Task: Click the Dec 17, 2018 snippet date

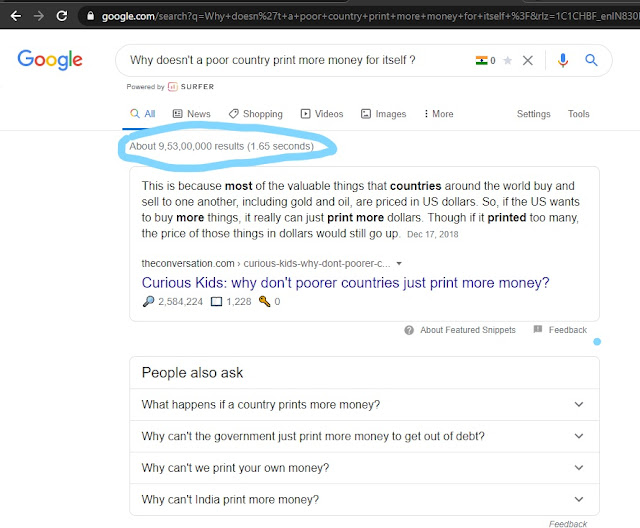Action: (433, 235)
